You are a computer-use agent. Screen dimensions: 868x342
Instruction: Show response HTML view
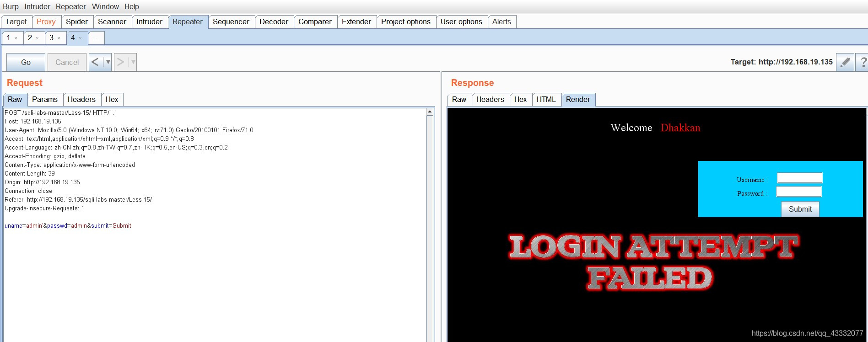pos(546,100)
